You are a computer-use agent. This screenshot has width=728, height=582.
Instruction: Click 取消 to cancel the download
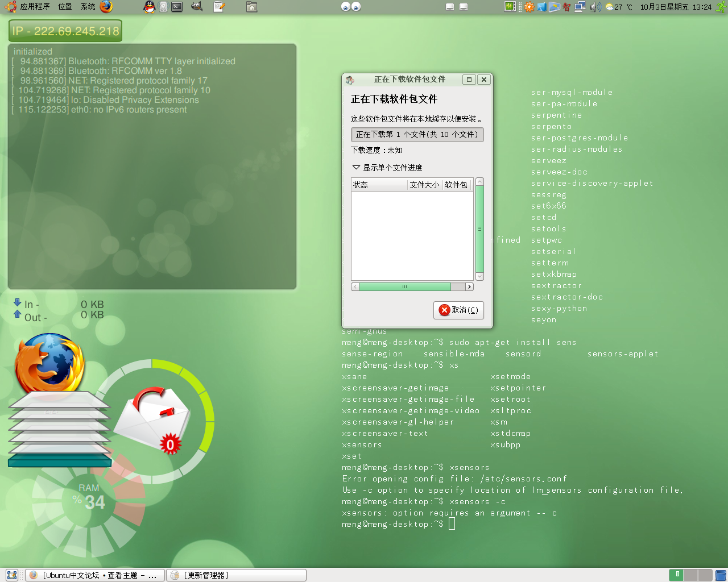pos(458,310)
